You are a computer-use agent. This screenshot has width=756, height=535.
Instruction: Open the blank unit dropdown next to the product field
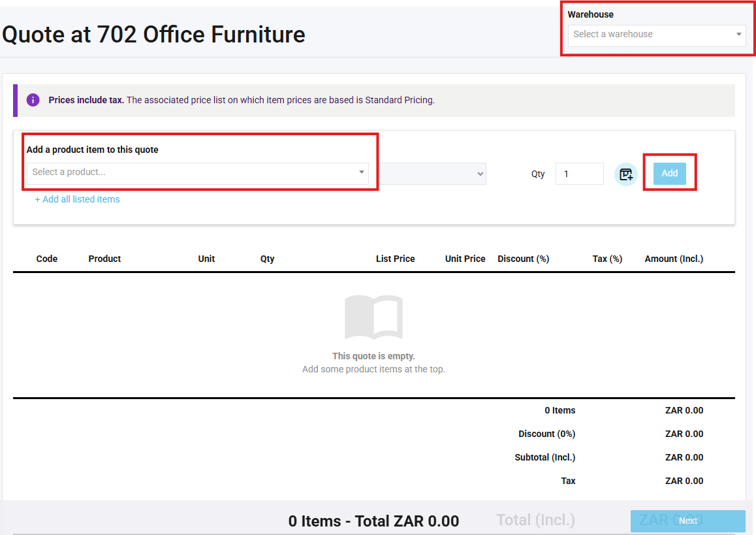pos(433,174)
